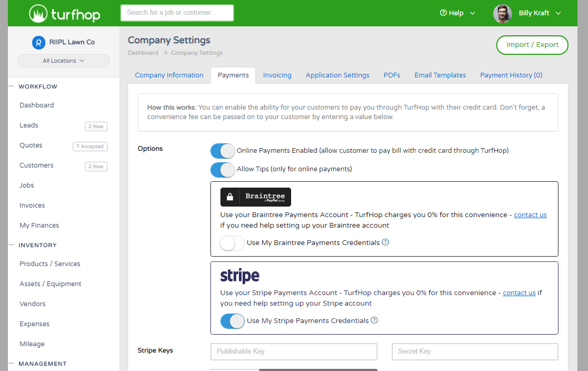Open the All Locations dropdown

click(63, 61)
